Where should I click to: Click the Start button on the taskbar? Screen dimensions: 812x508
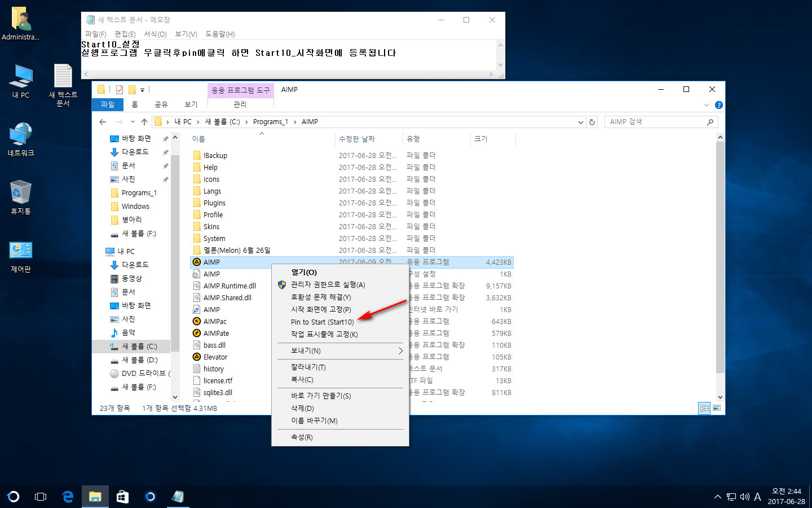[14, 497]
